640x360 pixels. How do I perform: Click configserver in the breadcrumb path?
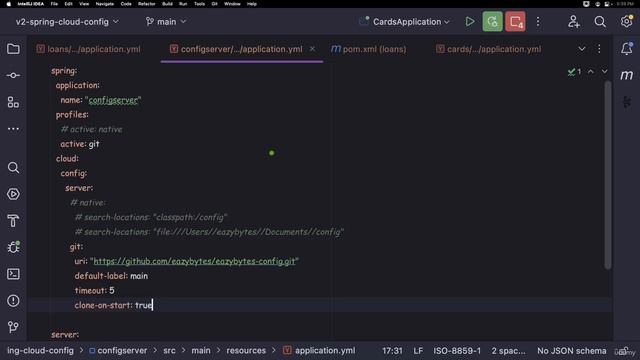coord(118,351)
